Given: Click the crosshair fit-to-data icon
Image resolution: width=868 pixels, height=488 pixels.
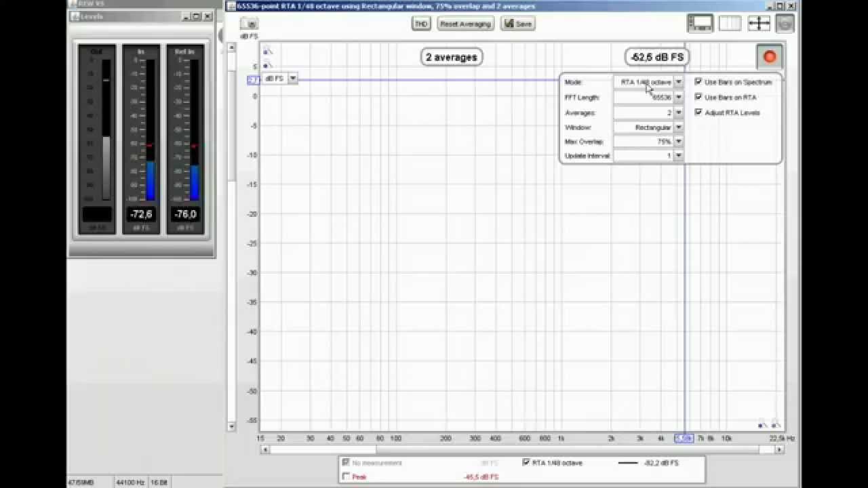Looking at the screenshot, I should pyautogui.click(x=759, y=23).
